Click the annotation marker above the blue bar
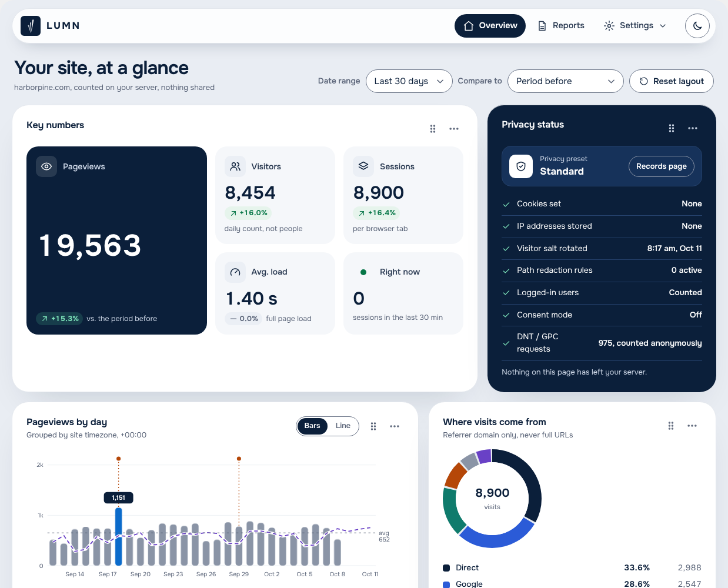Viewport: 728px width, 588px height. point(119,458)
